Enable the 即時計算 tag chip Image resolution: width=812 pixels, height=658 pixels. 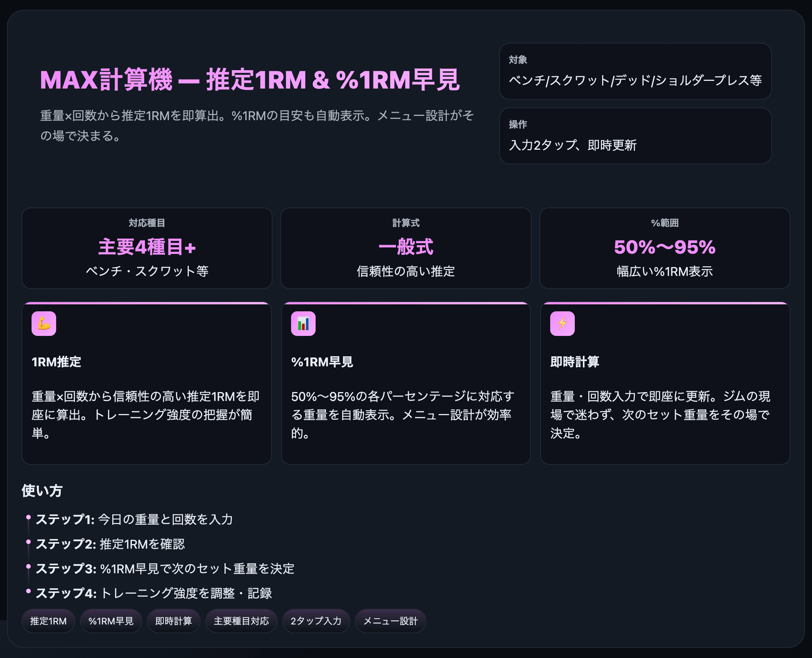(x=173, y=621)
